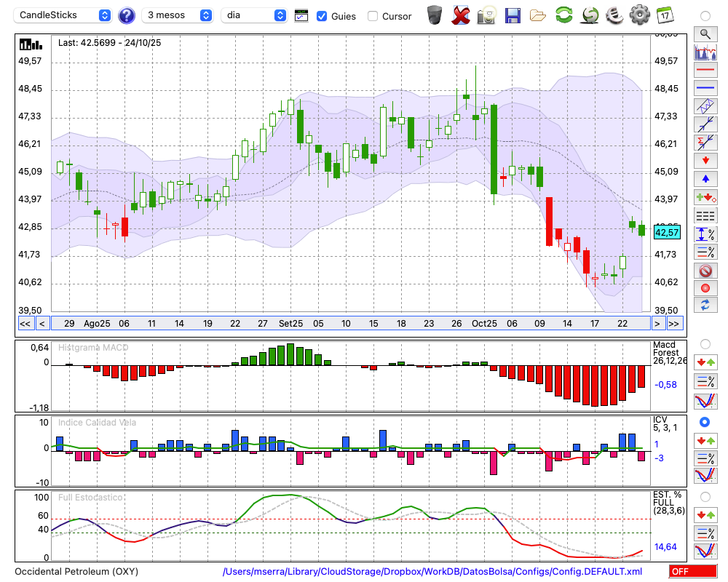Click the Occidental Petroleum (OXY) label

(76, 571)
